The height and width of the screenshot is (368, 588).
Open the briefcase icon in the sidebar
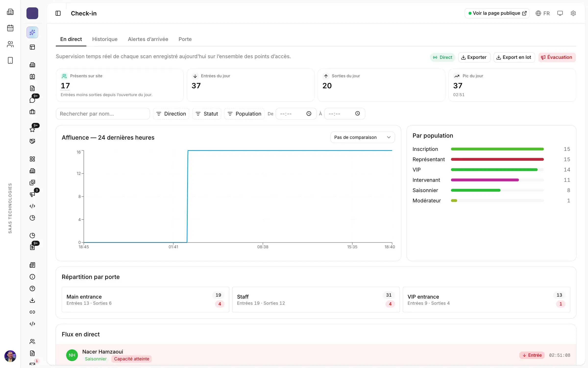pyautogui.click(x=32, y=112)
